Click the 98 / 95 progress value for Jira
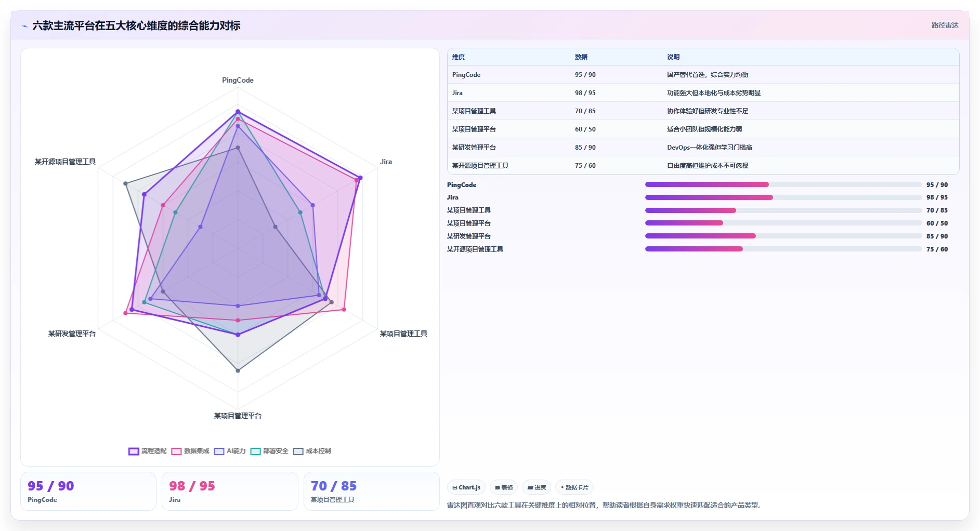 937,197
